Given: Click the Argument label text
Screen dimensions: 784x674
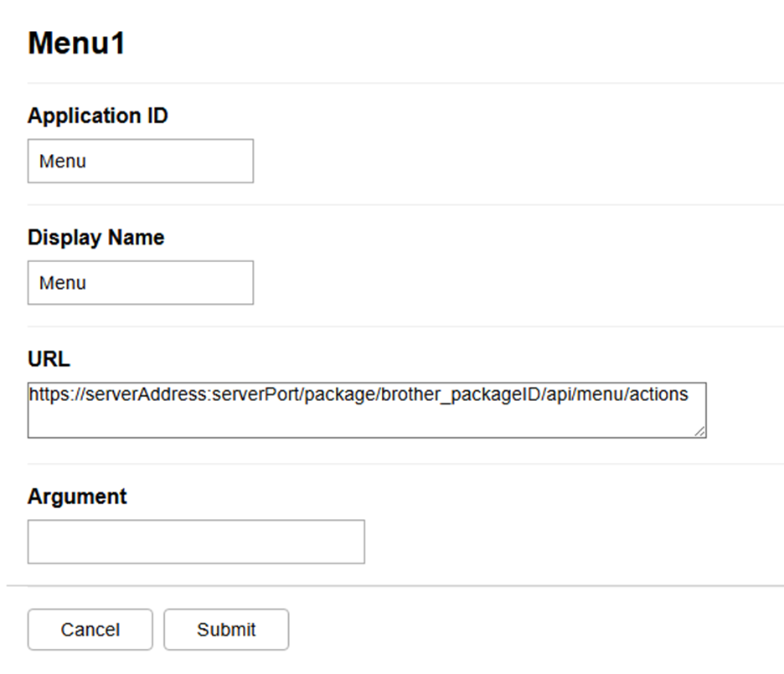Looking at the screenshot, I should 77,496.
